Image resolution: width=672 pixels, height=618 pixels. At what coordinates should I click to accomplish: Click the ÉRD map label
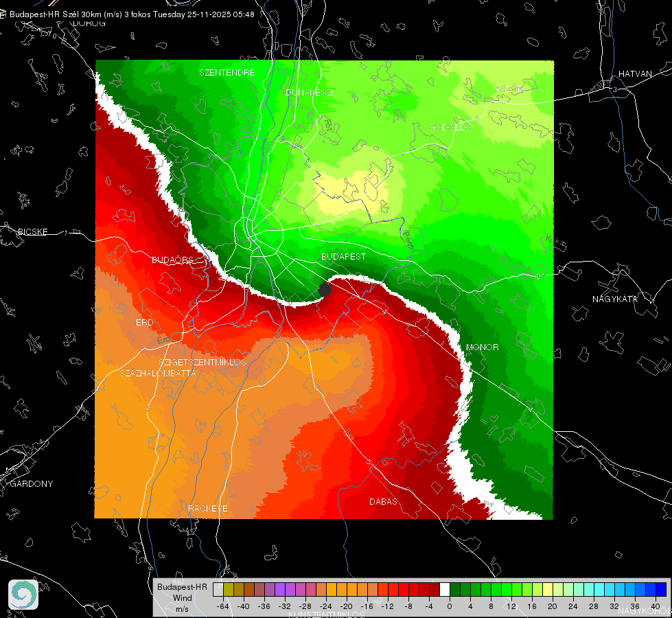tap(144, 323)
